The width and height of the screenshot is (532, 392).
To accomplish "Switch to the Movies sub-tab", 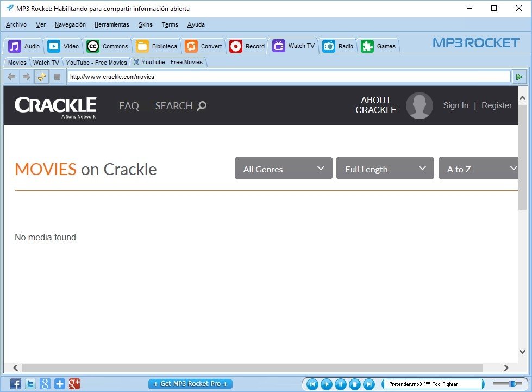I will pos(17,63).
